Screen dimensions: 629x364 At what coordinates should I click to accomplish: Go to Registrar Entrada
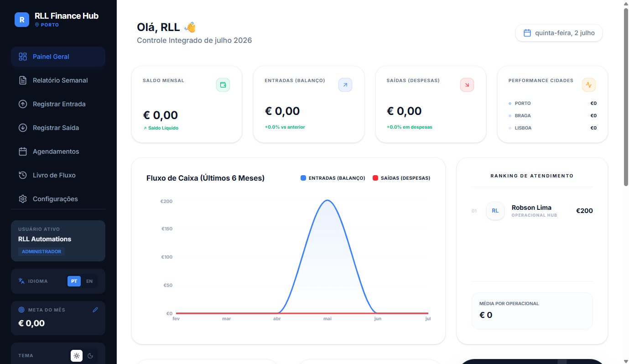58,104
